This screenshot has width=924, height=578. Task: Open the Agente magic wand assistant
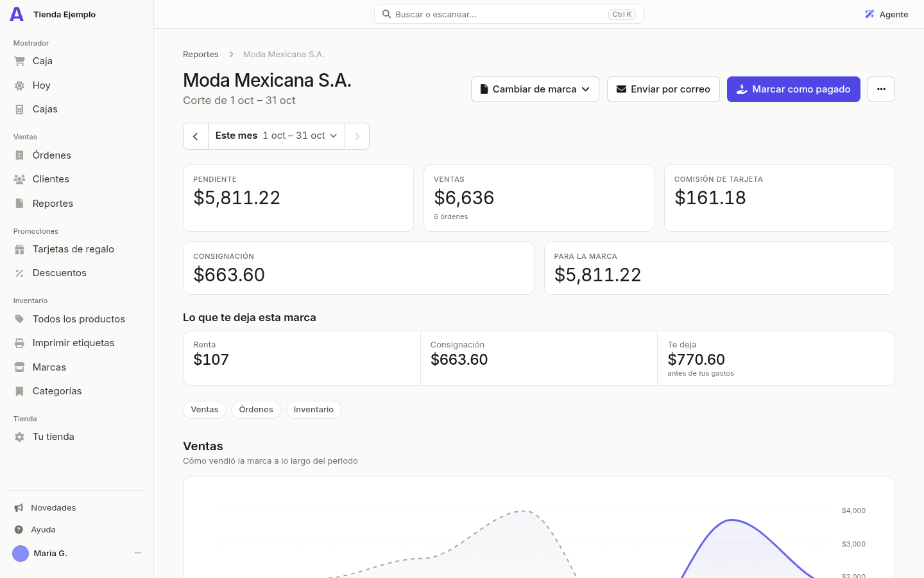pyautogui.click(x=886, y=14)
